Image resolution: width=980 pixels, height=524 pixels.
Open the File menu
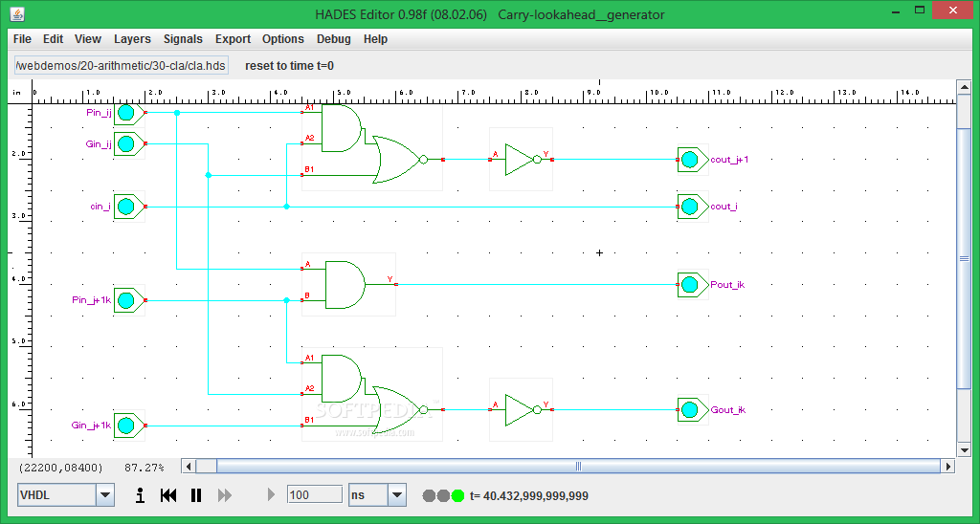click(x=22, y=38)
